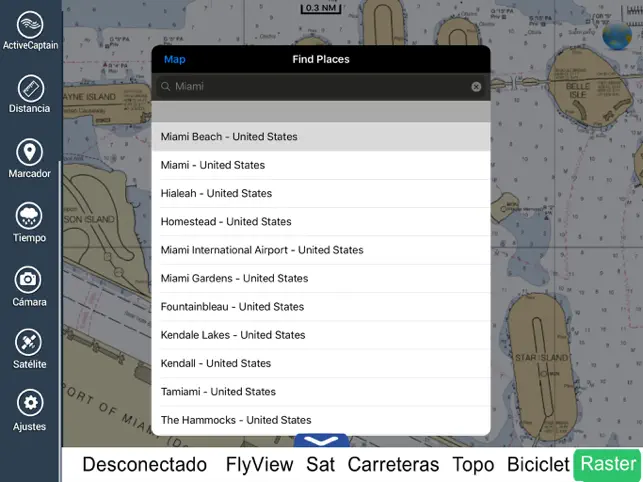
Task: Go back with the Map button
Action: 175,59
